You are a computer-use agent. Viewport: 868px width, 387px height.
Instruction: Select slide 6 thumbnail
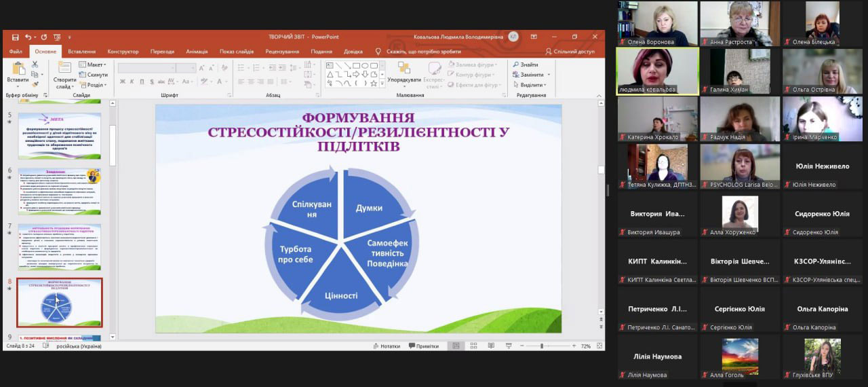pos(60,191)
